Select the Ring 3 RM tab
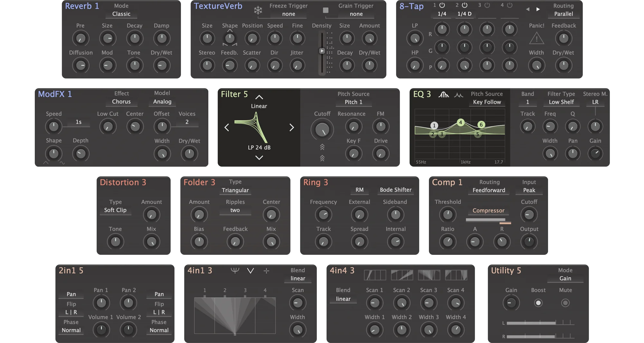This screenshot has height=343, width=644. (359, 190)
